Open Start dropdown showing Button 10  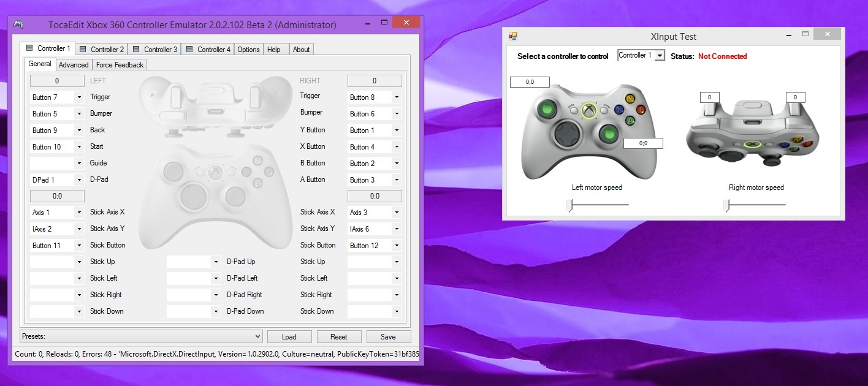pyautogui.click(x=57, y=146)
